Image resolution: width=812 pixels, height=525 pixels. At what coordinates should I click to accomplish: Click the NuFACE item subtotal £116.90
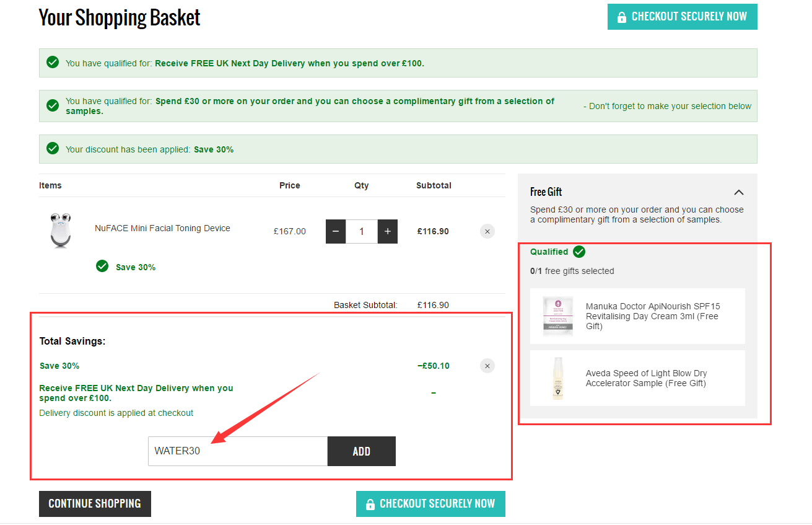click(433, 231)
